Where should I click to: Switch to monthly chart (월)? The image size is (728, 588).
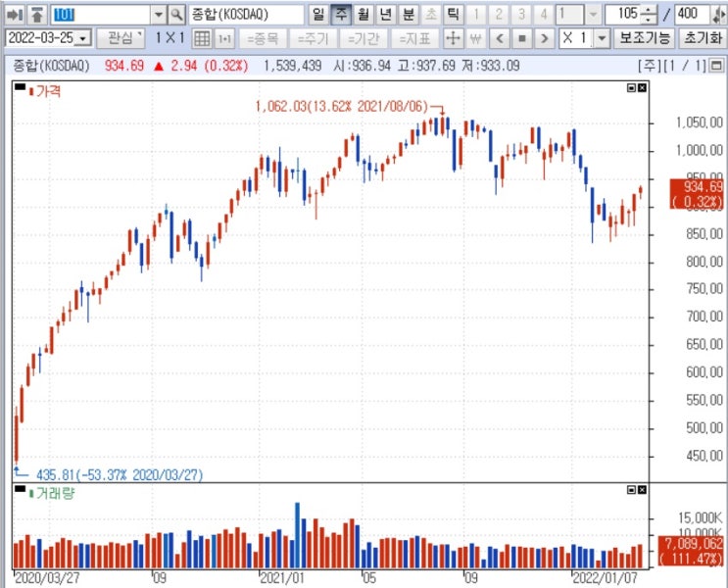(x=364, y=15)
